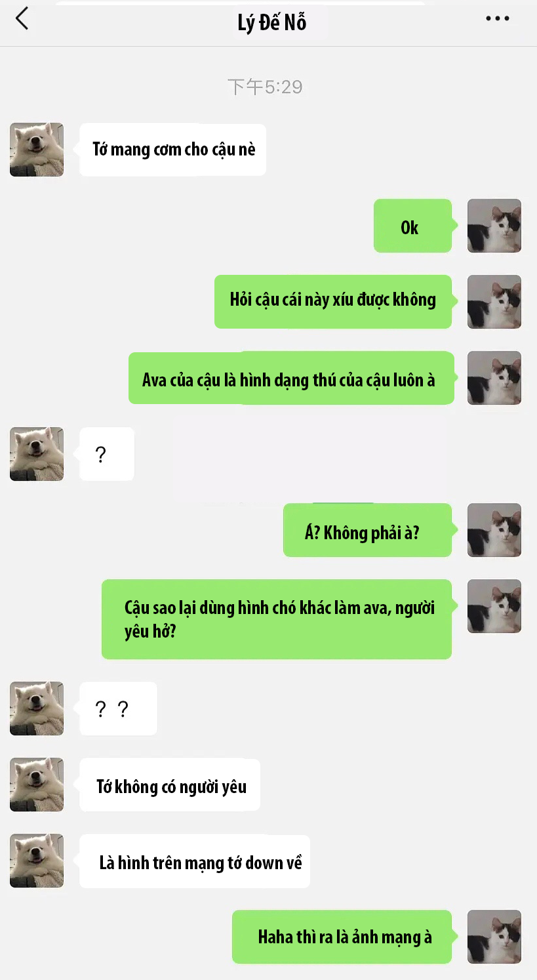
Task: Tap cat avatar beside 'Haha thì ra là ảnh mạng à'
Action: click(494, 937)
